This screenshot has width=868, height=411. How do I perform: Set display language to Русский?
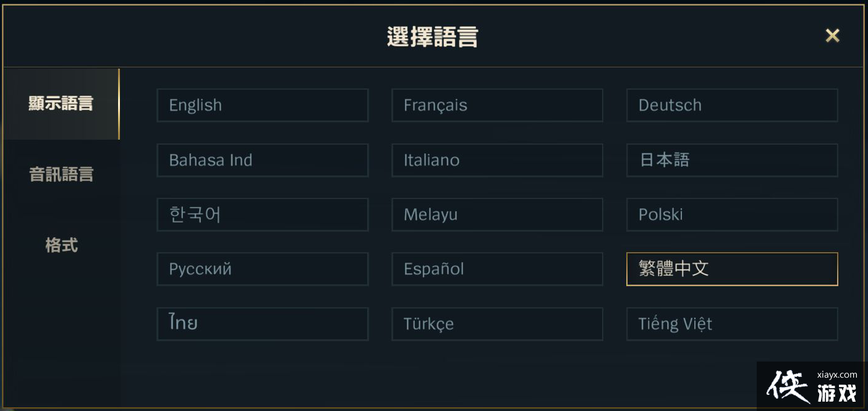click(262, 269)
